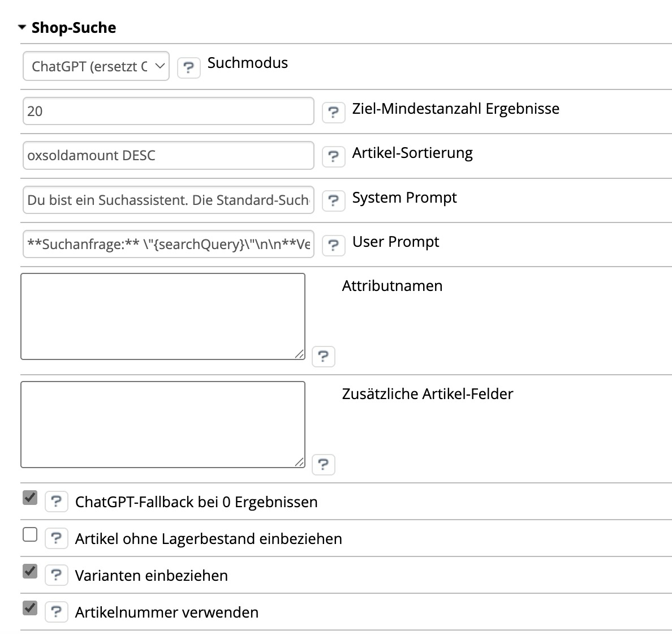Focus the Artikel-Sortierung input field
Image resolution: width=672 pixels, height=634 pixels.
coord(168,156)
